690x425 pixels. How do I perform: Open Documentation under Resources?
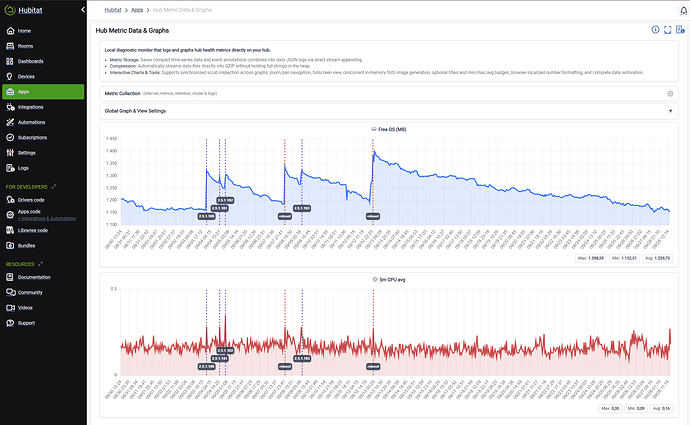[34, 277]
